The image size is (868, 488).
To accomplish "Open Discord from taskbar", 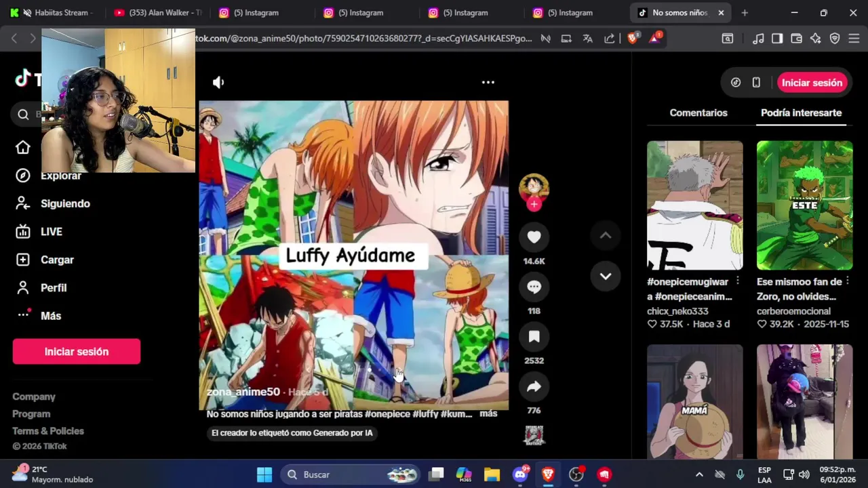I will point(520,474).
